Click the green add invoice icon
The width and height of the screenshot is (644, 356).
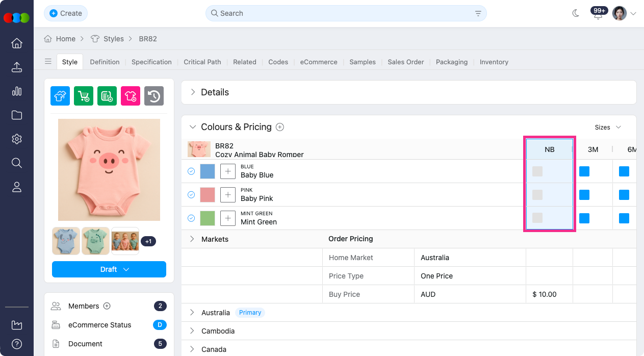tap(107, 96)
